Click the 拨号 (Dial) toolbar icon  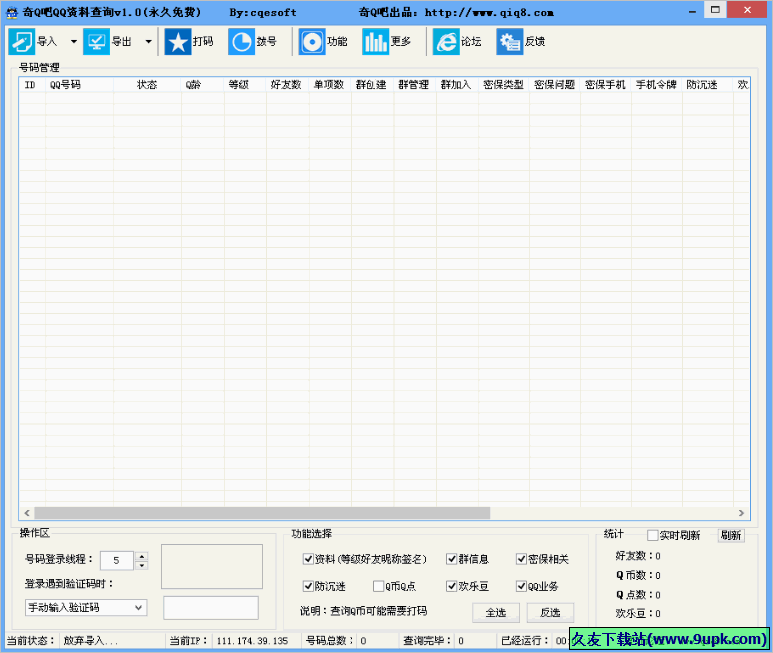[241, 42]
